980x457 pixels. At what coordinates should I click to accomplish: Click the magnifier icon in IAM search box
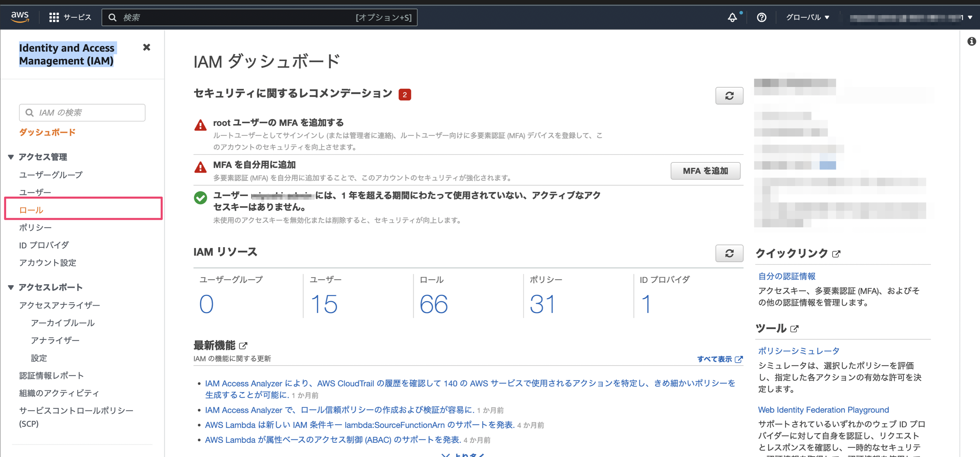pyautogui.click(x=29, y=113)
